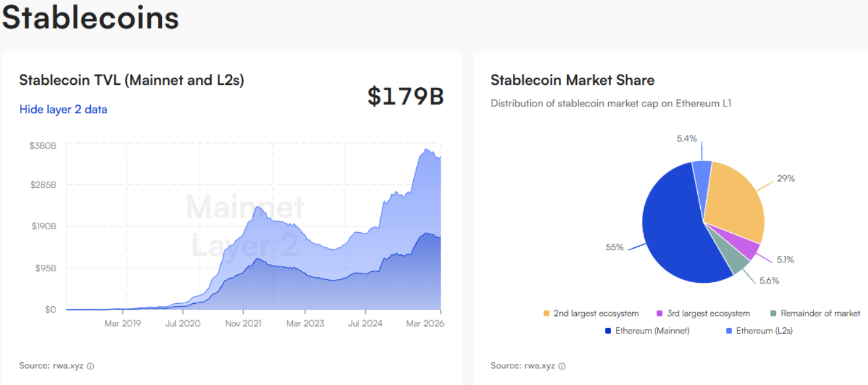Click the orange 2nd largest ecosystem swatch
868x385 pixels.
[x=546, y=313]
